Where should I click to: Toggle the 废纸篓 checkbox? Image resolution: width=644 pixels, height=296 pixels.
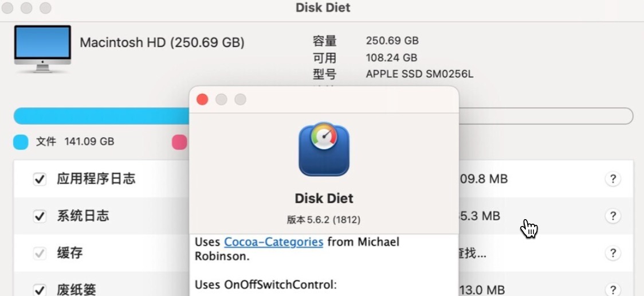(40, 290)
